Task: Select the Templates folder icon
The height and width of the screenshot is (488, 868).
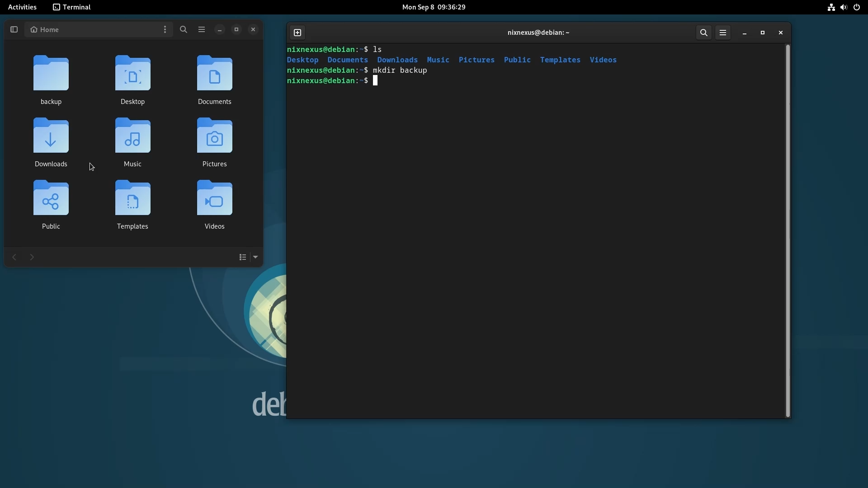Action: point(133,199)
